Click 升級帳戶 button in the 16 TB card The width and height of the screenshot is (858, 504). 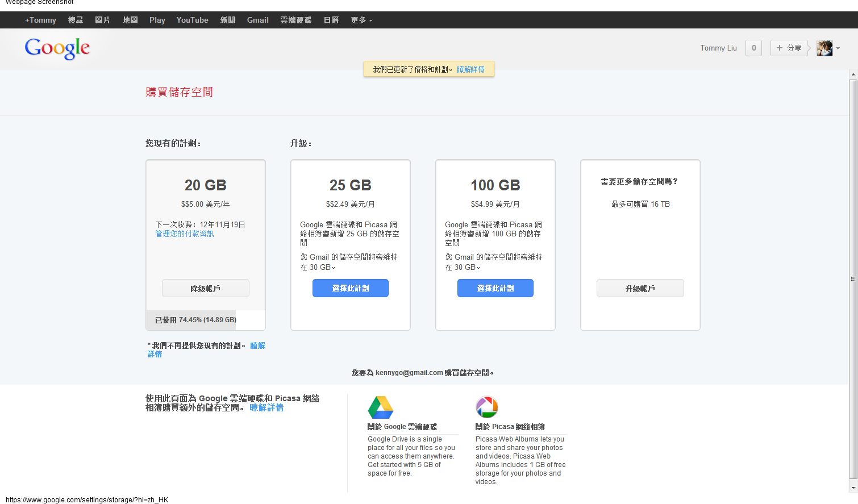pyautogui.click(x=640, y=288)
